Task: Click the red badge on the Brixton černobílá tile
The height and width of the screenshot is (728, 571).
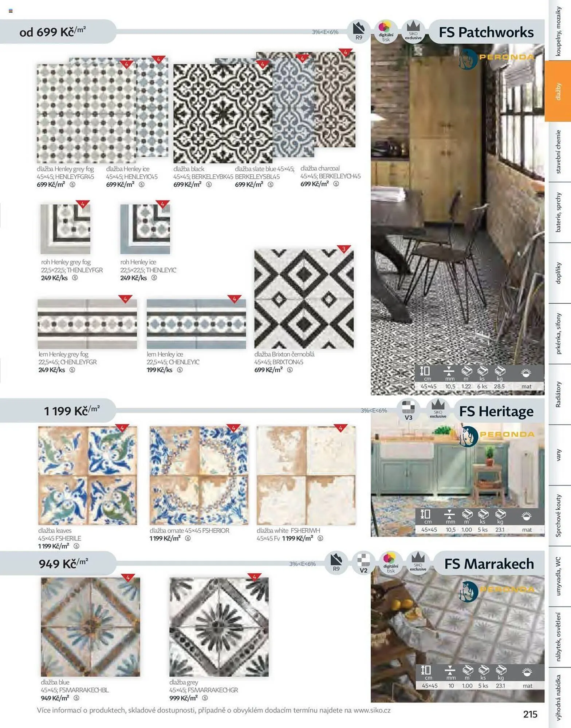Action: click(344, 249)
